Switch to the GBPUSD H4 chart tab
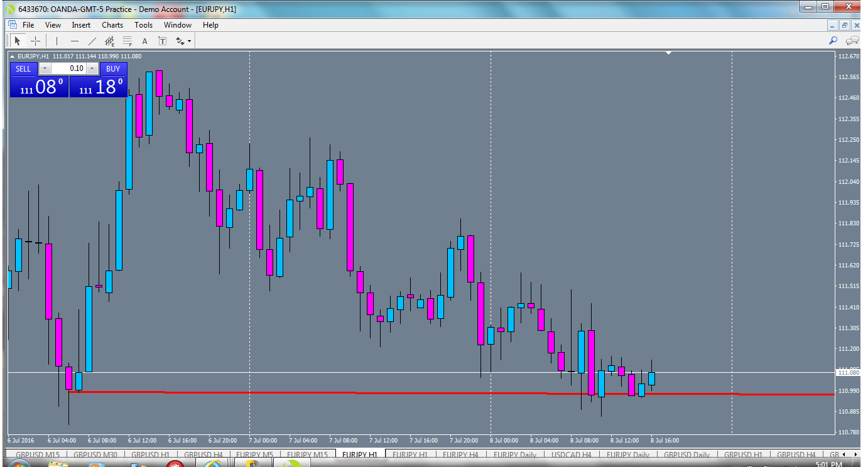Image resolution: width=868 pixels, height=467 pixels. (204, 454)
